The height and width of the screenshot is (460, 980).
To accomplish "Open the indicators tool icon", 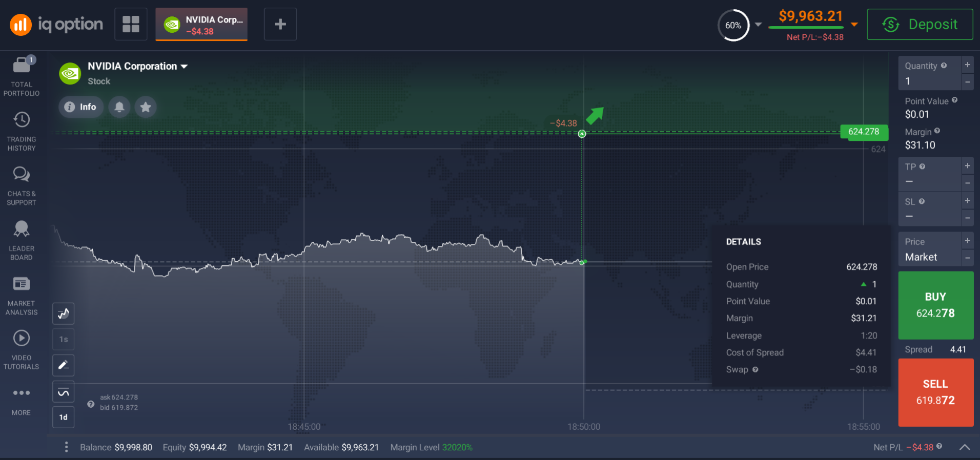I will (x=64, y=392).
